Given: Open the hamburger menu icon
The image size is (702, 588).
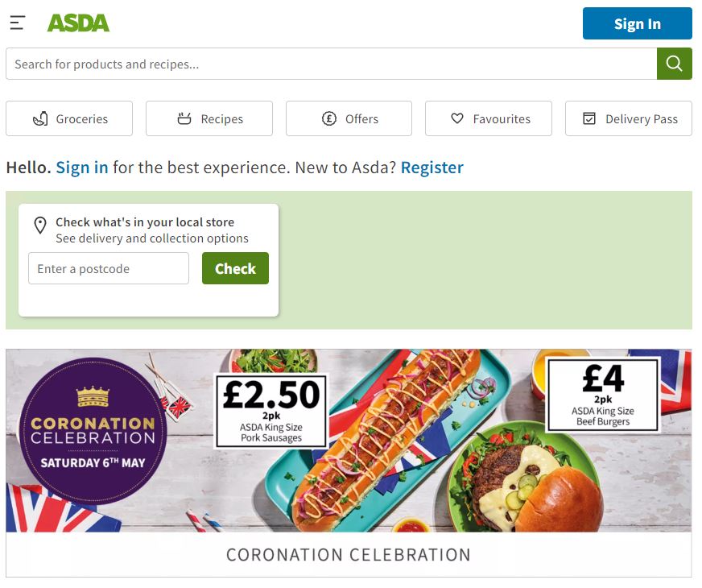Looking at the screenshot, I should 18,23.
